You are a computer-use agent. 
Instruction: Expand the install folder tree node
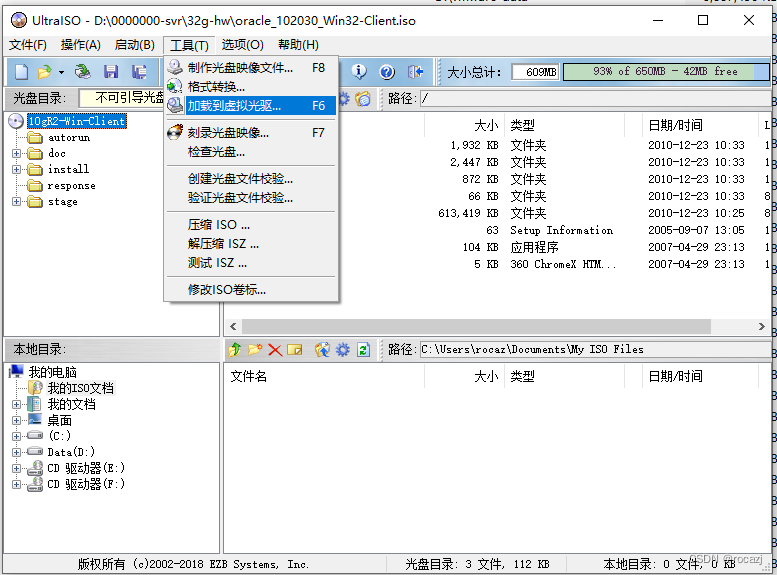tap(16, 170)
